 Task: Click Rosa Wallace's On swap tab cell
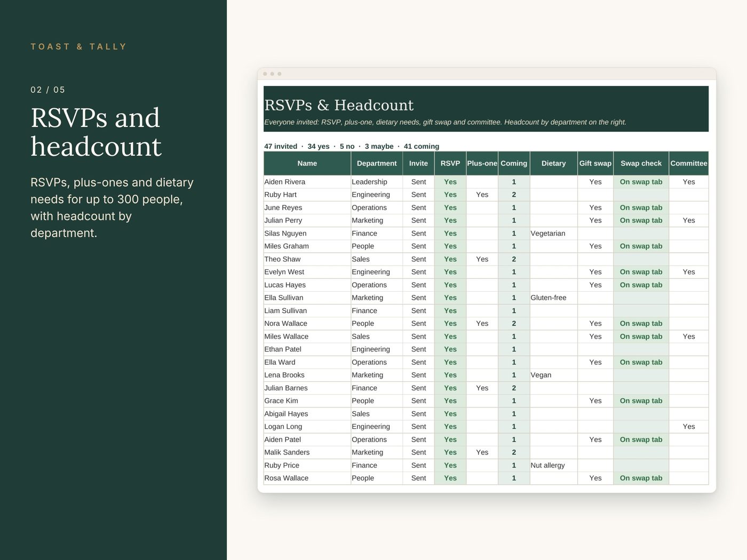point(641,478)
